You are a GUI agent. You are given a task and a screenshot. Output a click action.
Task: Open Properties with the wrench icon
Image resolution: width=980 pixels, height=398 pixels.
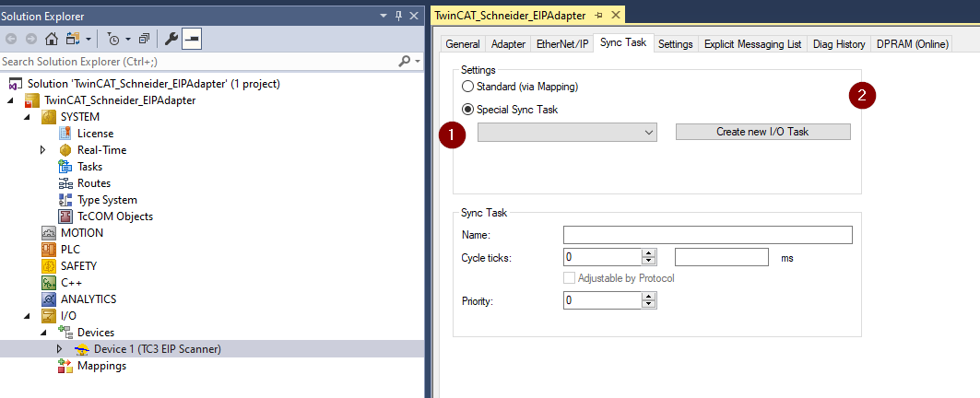[171, 39]
